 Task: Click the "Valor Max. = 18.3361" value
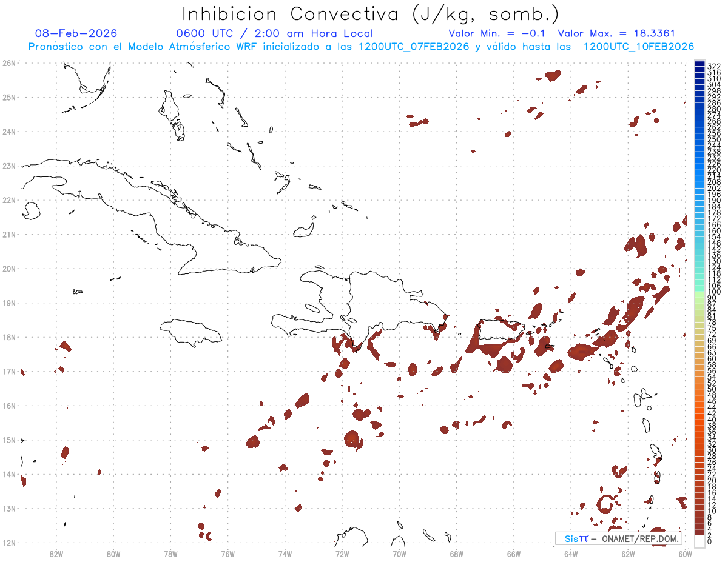coord(616,33)
